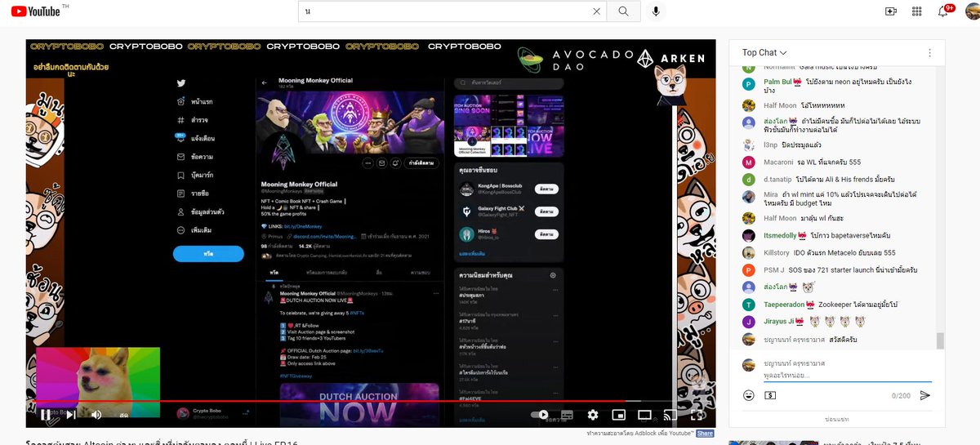980x445 pixels.
Task: Select chat author PSM J
Action: [773, 269]
